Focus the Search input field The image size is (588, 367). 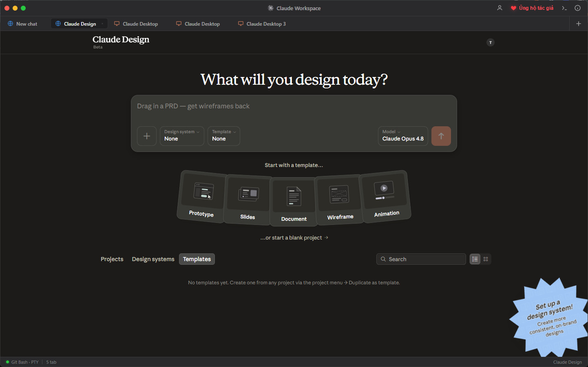(421, 259)
